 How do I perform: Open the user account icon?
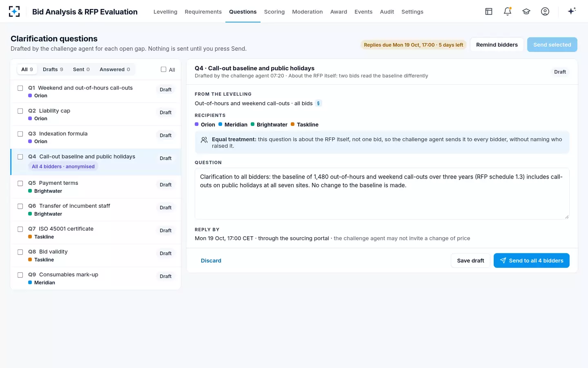545,11
